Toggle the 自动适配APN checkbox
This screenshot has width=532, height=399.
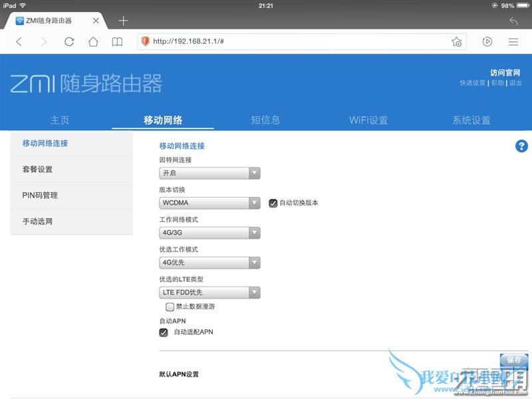point(163,332)
